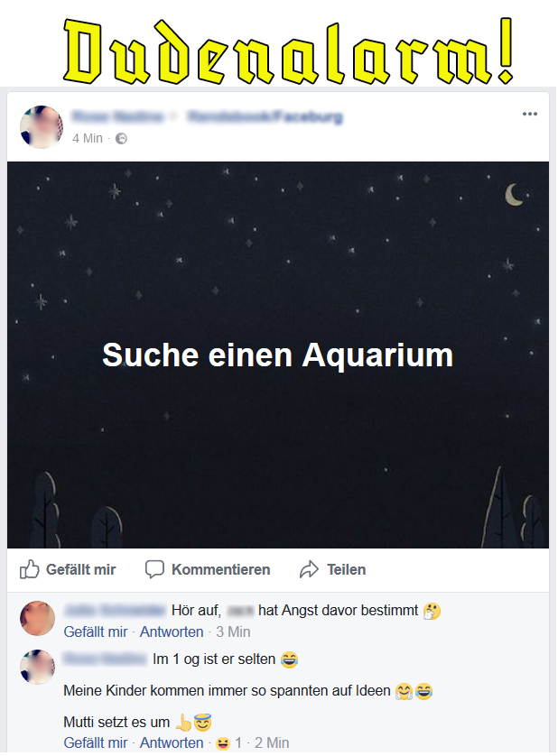The width and height of the screenshot is (558, 756).
Task: Open the post author's profile picture
Action: coord(42,127)
